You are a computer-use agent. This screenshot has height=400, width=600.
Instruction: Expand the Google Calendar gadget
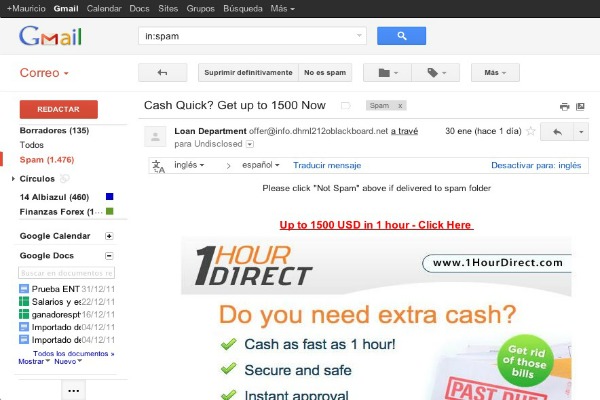[x=109, y=236]
